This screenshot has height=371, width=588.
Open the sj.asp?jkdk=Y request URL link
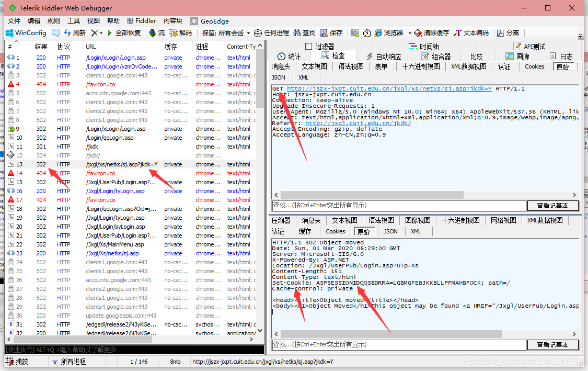point(389,88)
